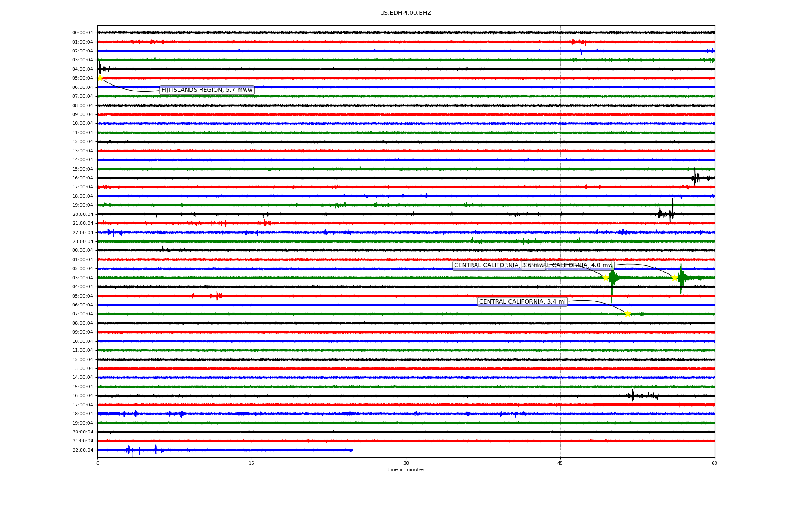Click the 30 tick label on the x-axis
Viewport: 812px width, 508px height.
pyautogui.click(x=406, y=463)
